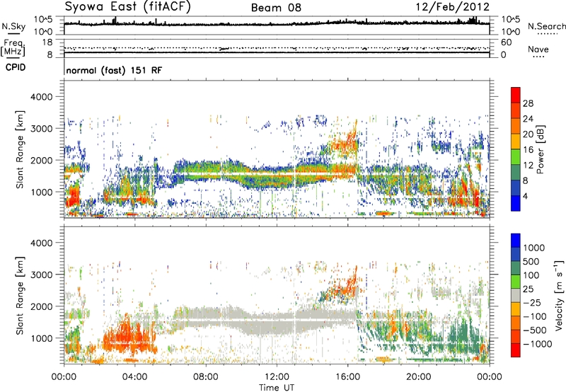
Task: Click the "Beam 08" heading
Action: pos(276,8)
